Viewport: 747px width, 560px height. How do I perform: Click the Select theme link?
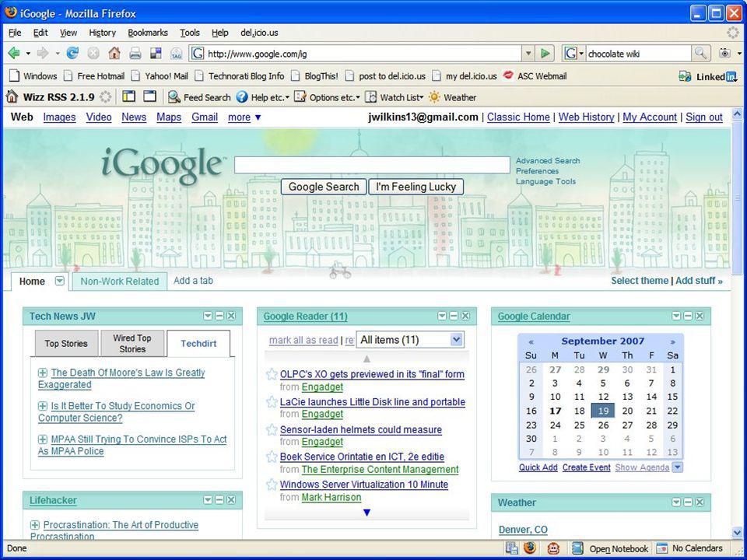point(640,281)
